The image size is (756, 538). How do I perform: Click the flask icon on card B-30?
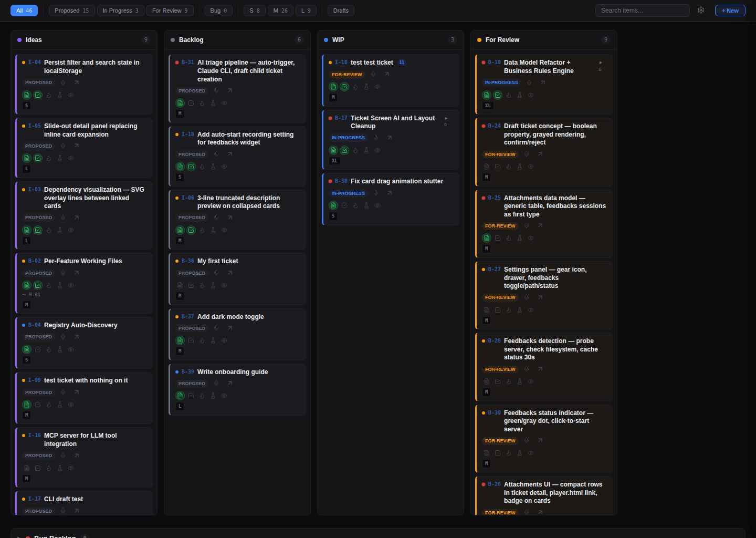pyautogui.click(x=520, y=453)
